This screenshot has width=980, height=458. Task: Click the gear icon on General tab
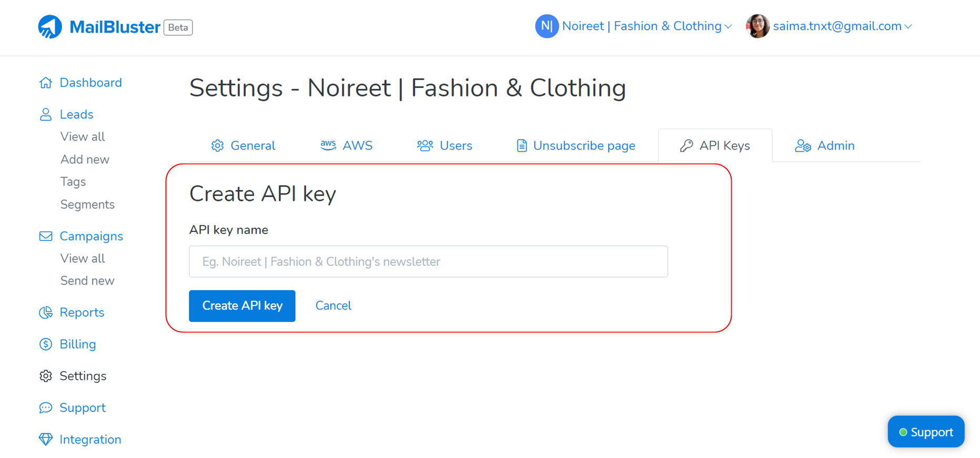point(218,146)
